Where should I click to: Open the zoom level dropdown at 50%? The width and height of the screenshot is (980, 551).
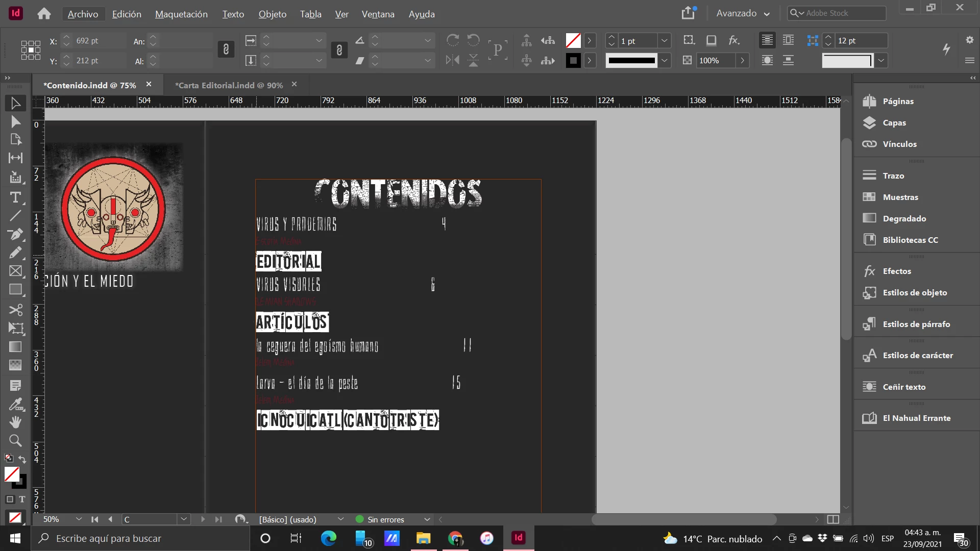pos(79,519)
